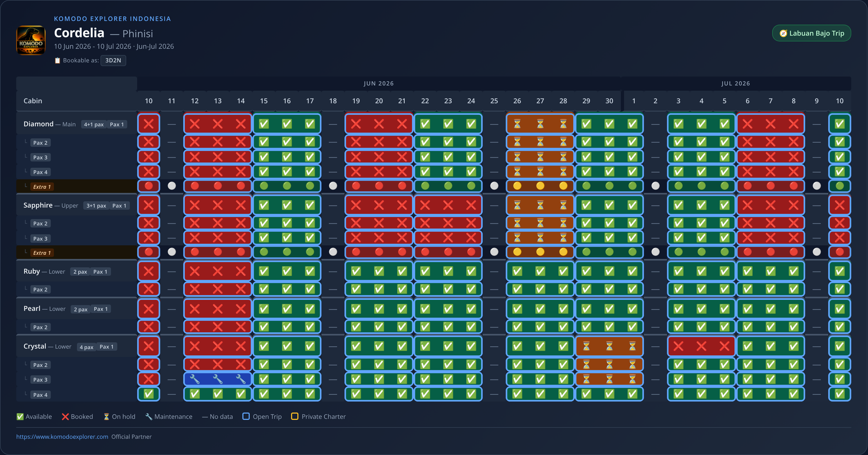The height and width of the screenshot is (455, 868).
Task: Click the Labuan Bajo Trip badge
Action: pyautogui.click(x=811, y=33)
